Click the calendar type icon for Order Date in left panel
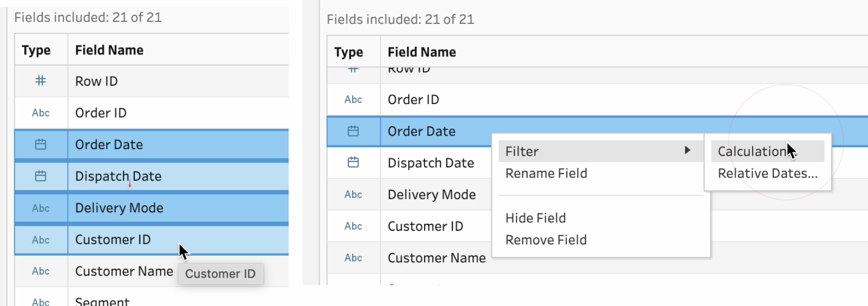This screenshot has width=868, height=306. 41,145
